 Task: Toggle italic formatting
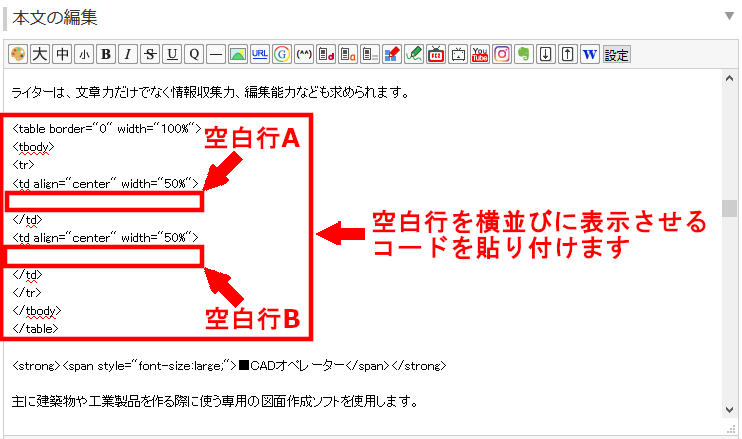pos(128,54)
